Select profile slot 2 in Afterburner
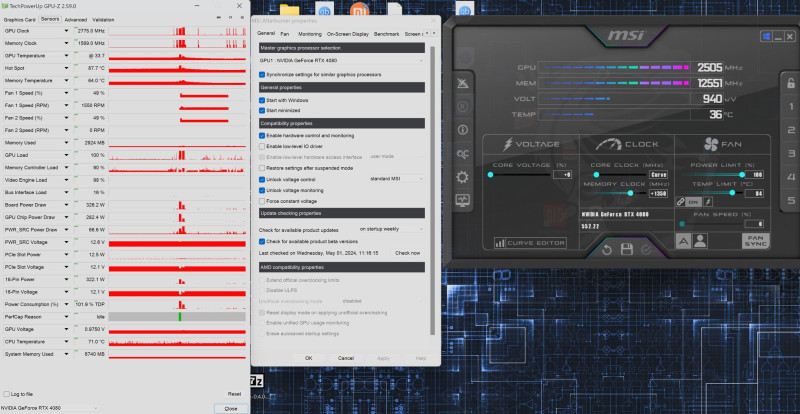The image size is (800, 414). 791,130
